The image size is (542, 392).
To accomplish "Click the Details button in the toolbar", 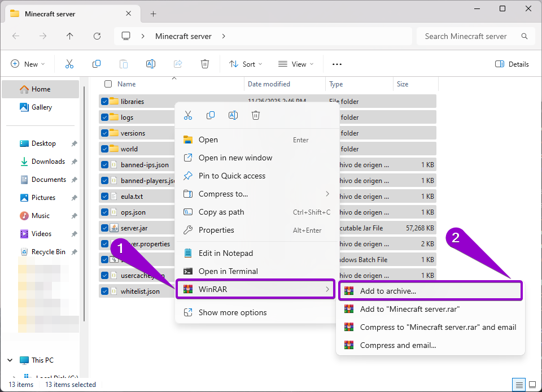I will coord(511,64).
